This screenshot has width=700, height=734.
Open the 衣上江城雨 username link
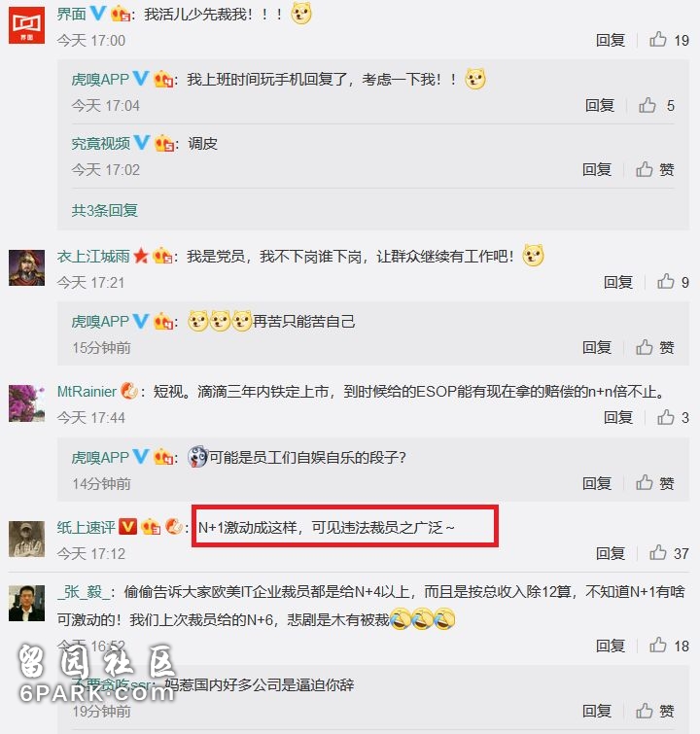[93, 256]
